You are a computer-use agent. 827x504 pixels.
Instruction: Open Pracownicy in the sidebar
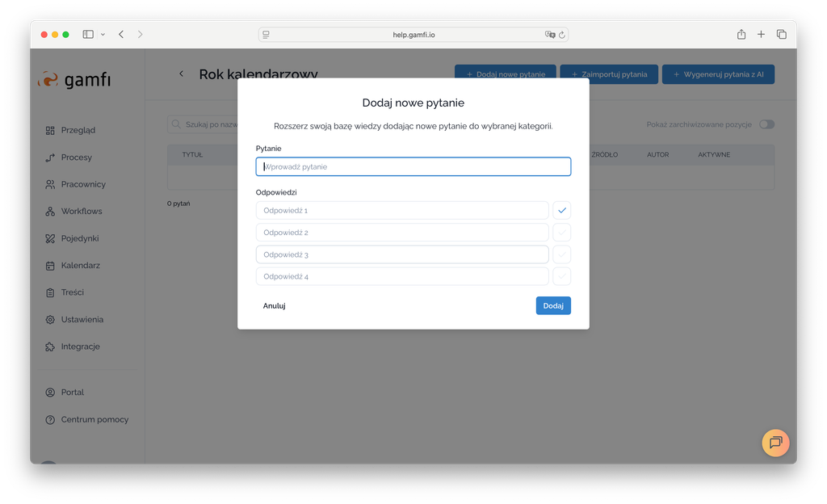(82, 184)
